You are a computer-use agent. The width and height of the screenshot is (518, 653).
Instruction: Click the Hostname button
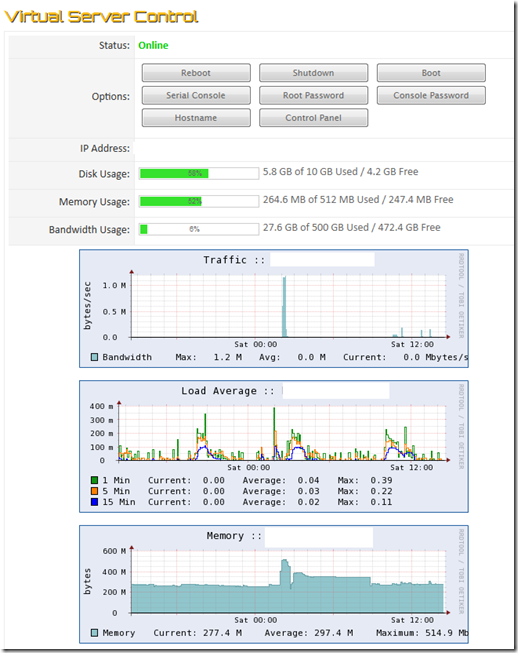point(196,118)
